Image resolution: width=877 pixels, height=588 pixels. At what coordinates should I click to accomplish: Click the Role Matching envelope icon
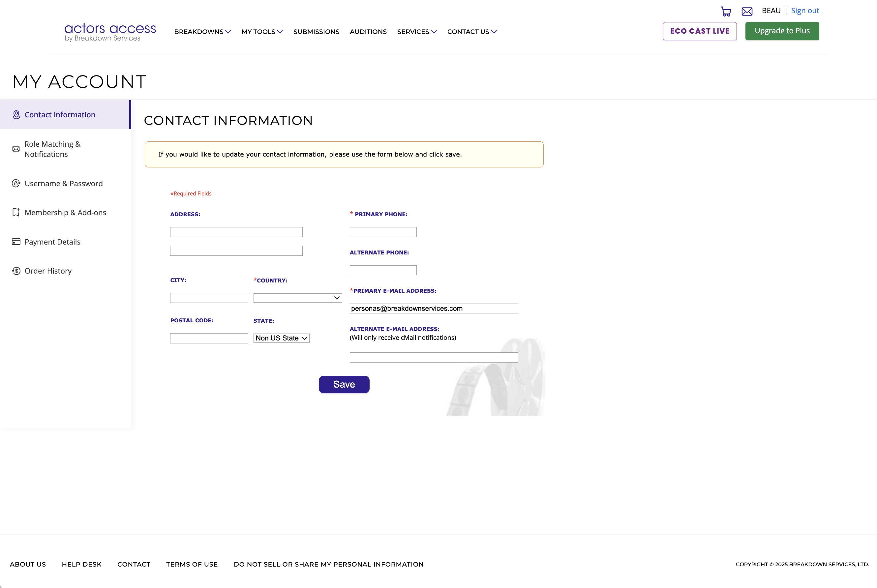point(16,149)
